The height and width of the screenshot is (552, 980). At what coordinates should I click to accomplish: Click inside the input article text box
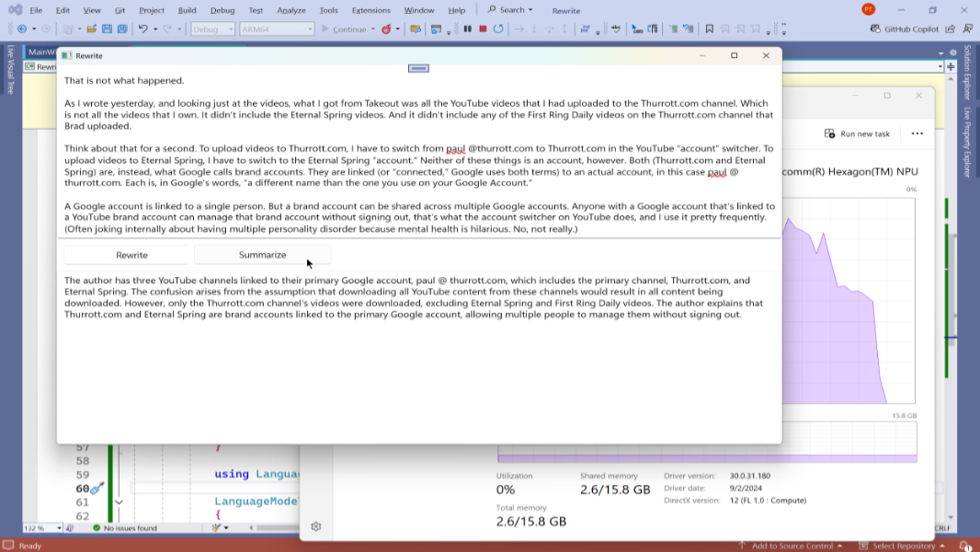(418, 156)
